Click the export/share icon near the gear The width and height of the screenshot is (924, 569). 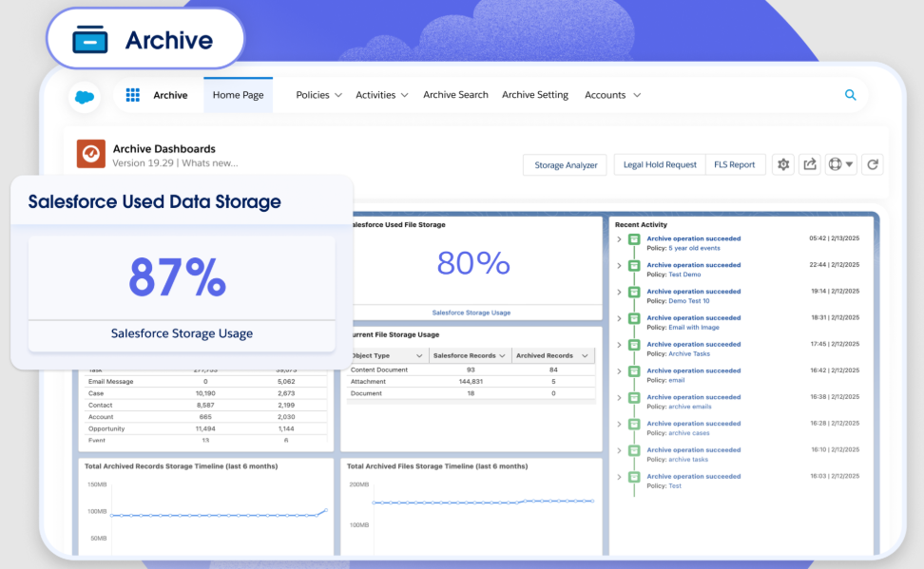pos(809,164)
